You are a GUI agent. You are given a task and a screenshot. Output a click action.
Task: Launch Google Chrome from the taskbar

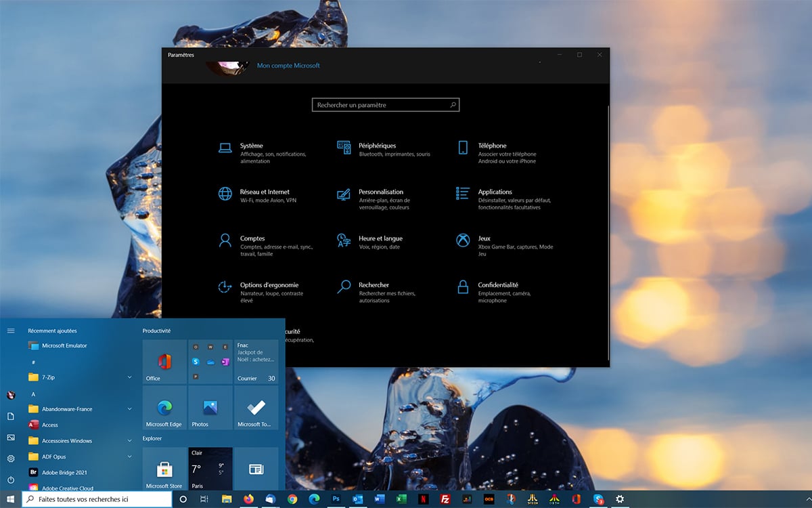click(x=292, y=499)
